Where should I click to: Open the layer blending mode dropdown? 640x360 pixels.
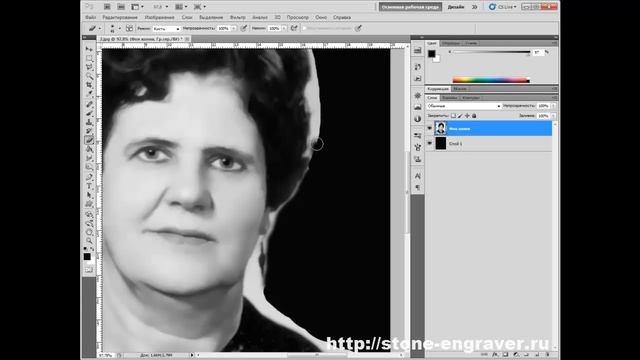click(464, 106)
